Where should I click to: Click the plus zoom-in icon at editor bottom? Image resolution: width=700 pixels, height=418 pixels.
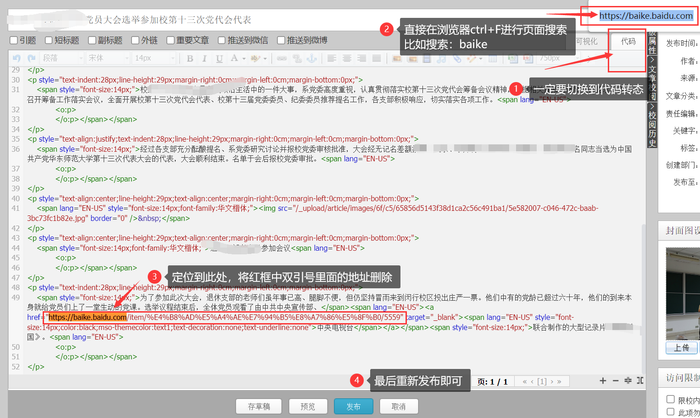pyautogui.click(x=603, y=380)
